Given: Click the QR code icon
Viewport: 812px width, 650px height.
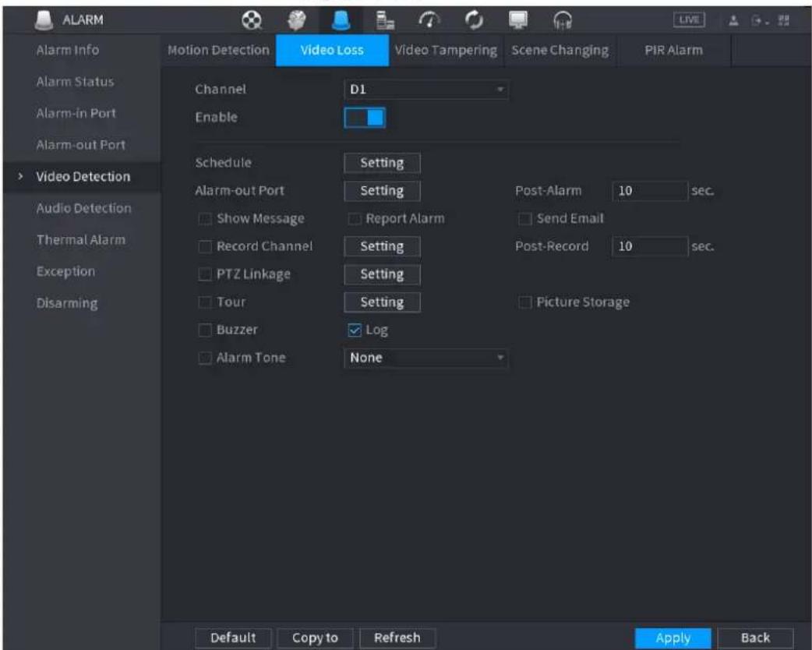Looking at the screenshot, I should coord(783,20).
